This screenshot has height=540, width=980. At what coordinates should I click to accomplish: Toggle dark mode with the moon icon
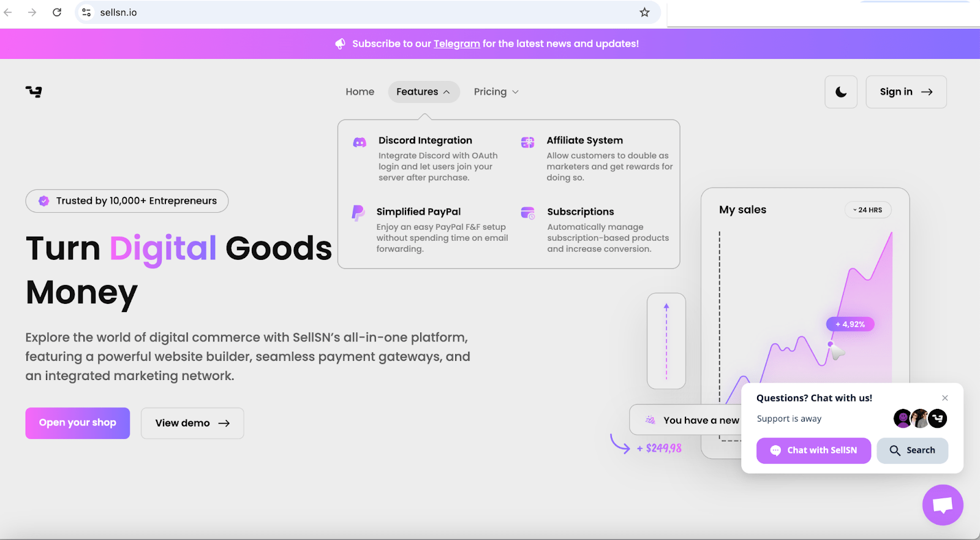click(x=841, y=92)
